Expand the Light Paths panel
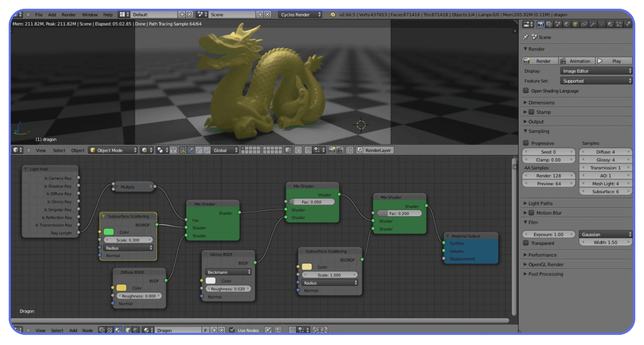The width and height of the screenshot is (644, 345). click(x=540, y=203)
